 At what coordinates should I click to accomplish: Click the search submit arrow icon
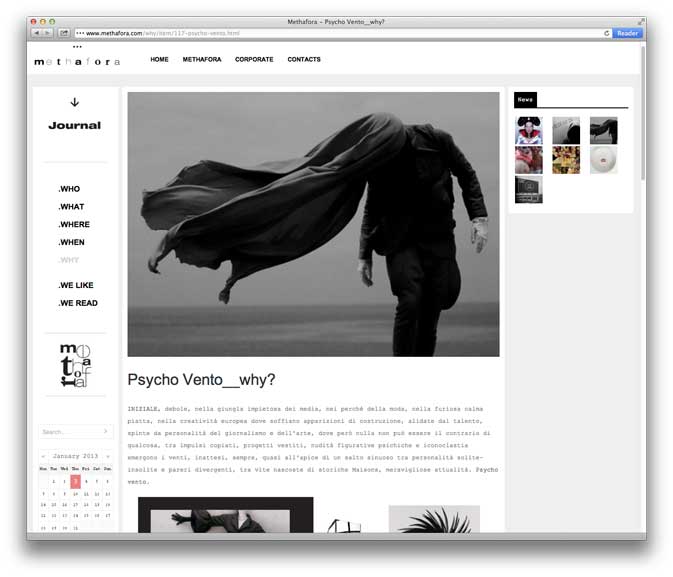coord(106,431)
